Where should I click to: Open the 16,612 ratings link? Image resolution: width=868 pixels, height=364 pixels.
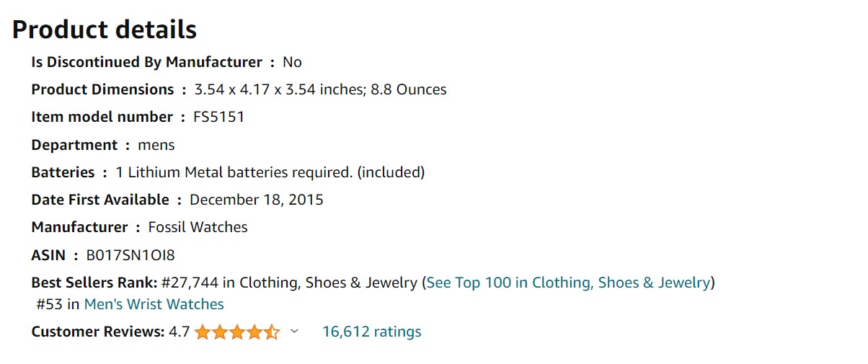click(x=371, y=332)
